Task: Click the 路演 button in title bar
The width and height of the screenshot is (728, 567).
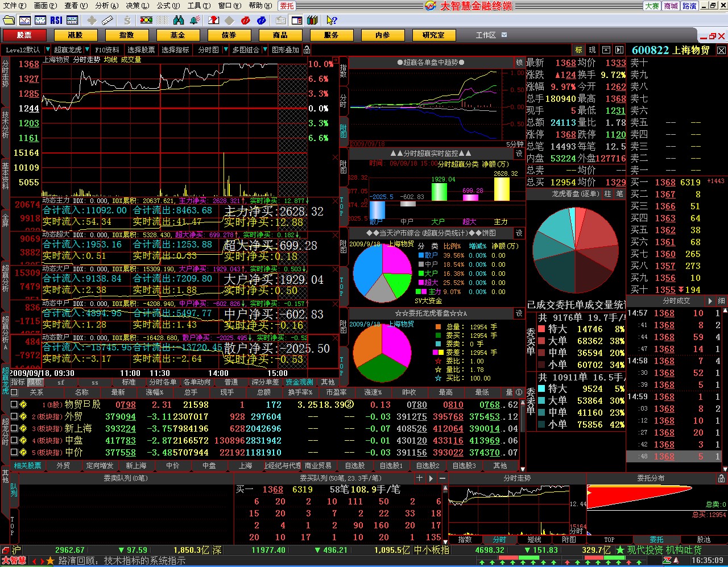Action: 689,6
